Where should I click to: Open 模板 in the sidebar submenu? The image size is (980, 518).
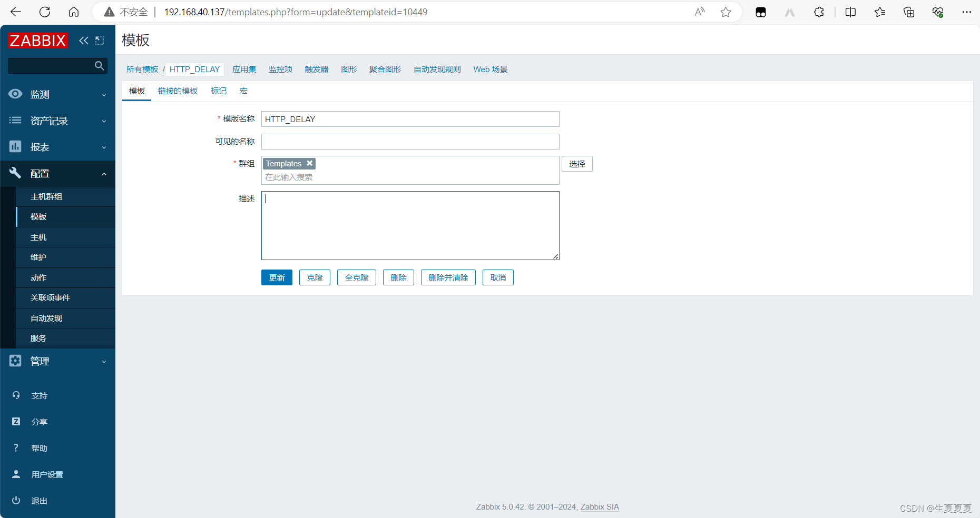[65, 216]
